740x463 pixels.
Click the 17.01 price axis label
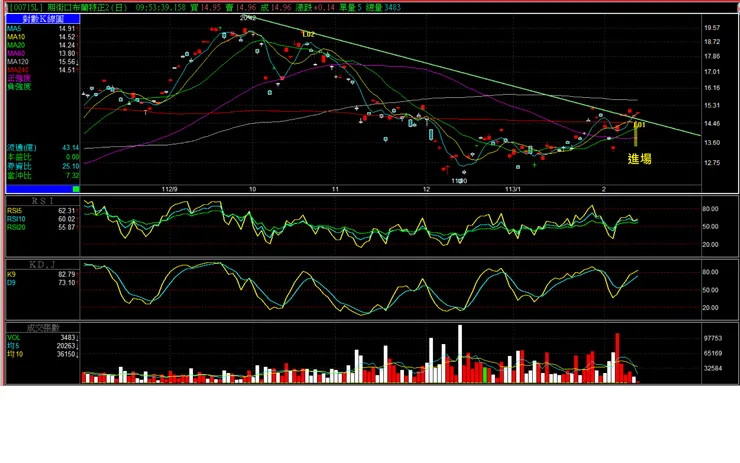(x=712, y=72)
